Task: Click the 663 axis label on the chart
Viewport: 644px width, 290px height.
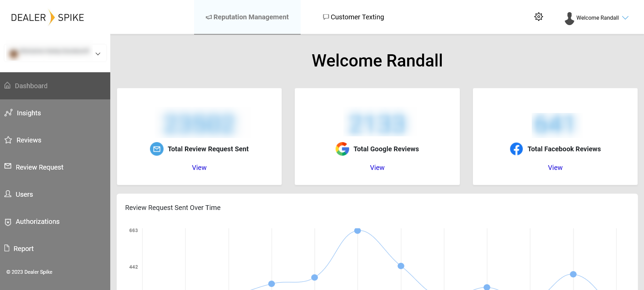Action: point(133,230)
